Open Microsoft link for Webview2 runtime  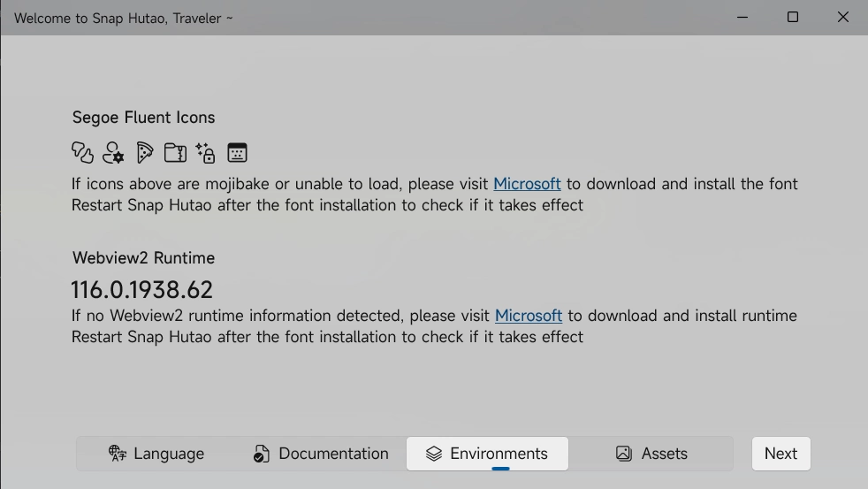(x=528, y=316)
